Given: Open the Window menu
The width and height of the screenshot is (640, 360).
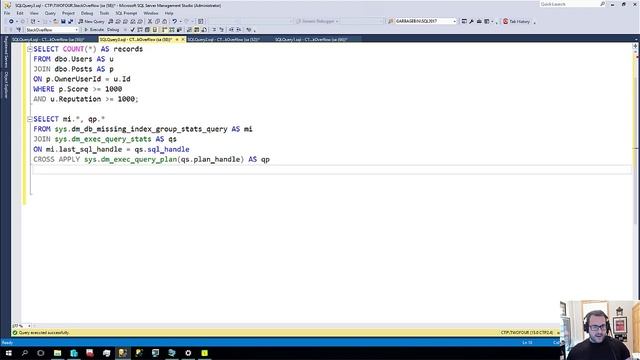Looking at the screenshot, I should 151,13.
